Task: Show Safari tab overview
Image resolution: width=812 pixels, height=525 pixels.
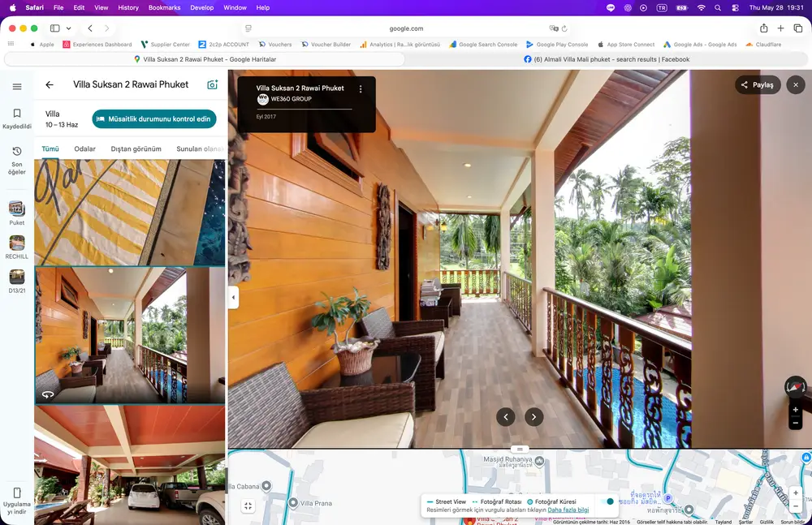Action: (797, 28)
